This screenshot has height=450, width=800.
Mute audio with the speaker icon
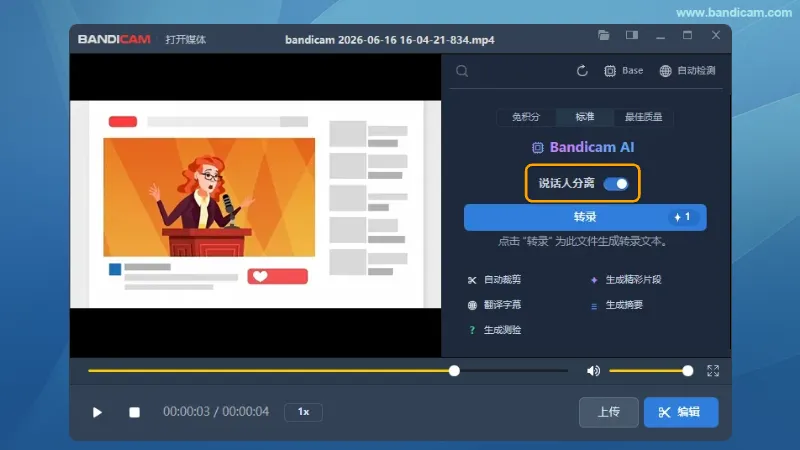pyautogui.click(x=593, y=371)
